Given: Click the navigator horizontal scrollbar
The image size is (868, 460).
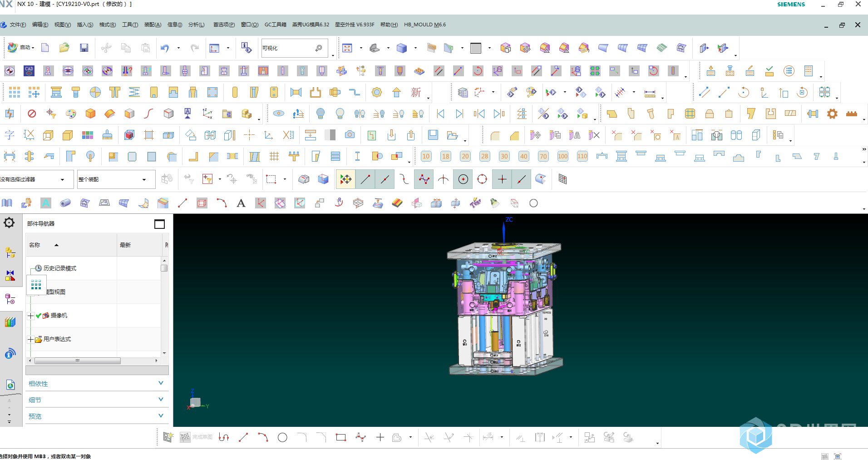Looking at the screenshot, I should click(78, 361).
